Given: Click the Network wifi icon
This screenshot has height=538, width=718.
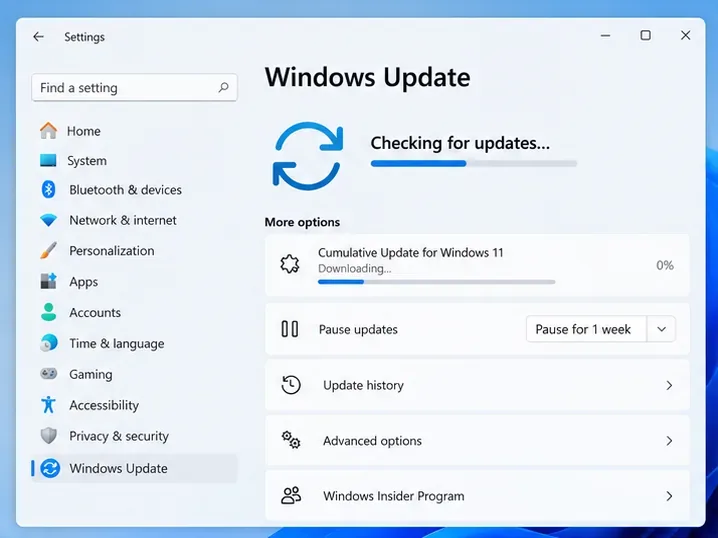Looking at the screenshot, I should pos(49,220).
